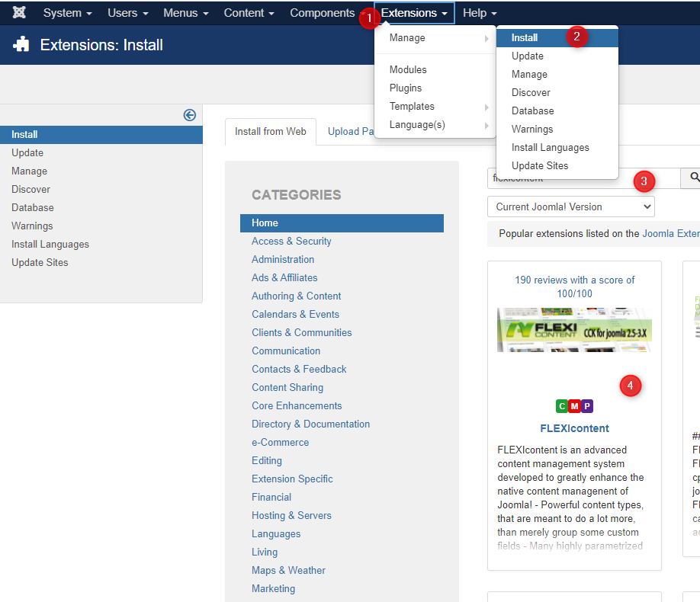Viewport: 700px width, 602px height.
Task: Browse the Administration category
Action: (x=283, y=260)
